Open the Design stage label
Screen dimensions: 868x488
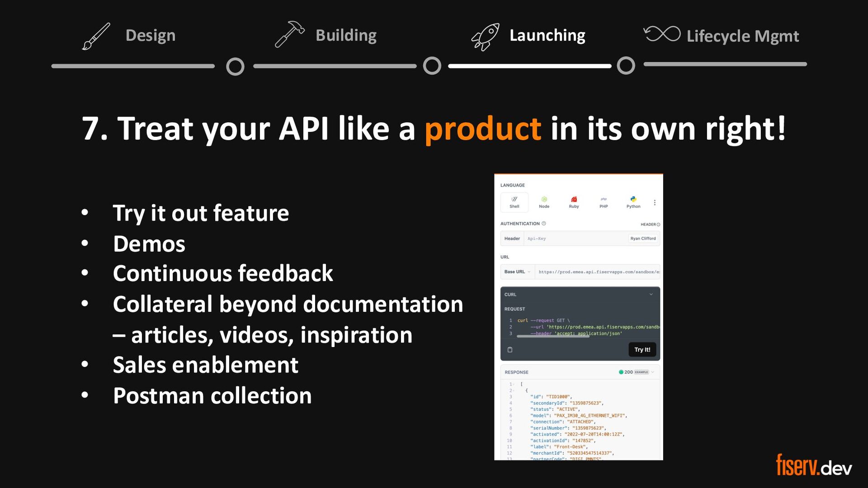pyautogui.click(x=151, y=35)
